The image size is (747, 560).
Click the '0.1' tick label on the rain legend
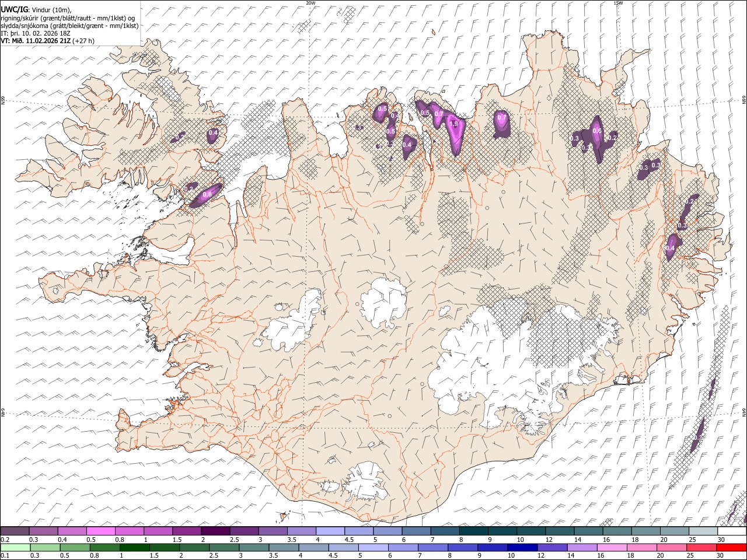coord(5,555)
